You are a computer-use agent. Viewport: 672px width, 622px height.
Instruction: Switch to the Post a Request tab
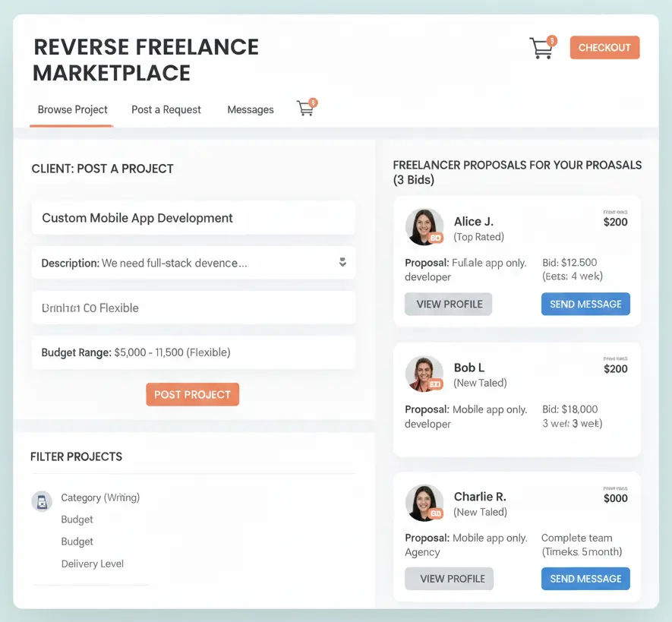click(x=166, y=109)
